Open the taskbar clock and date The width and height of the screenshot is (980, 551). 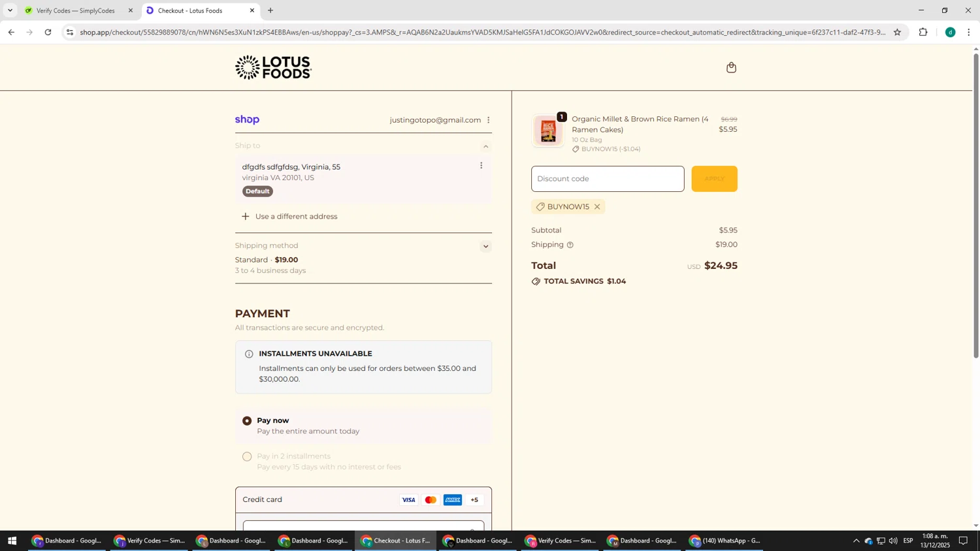[936, 541]
